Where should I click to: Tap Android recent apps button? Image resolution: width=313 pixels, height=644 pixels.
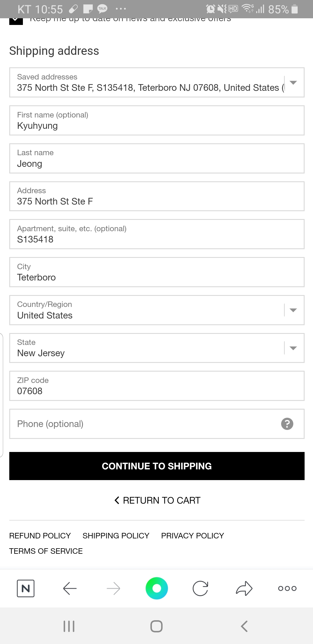[x=69, y=626]
